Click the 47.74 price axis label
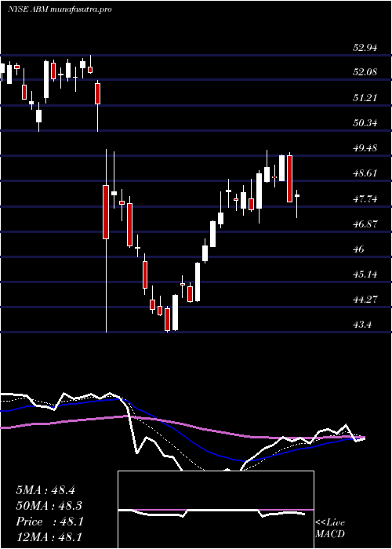 (x=365, y=199)
